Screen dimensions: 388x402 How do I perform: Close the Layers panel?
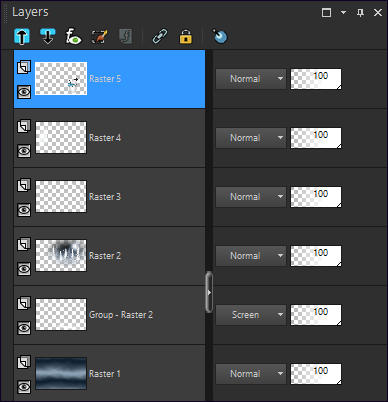[378, 13]
